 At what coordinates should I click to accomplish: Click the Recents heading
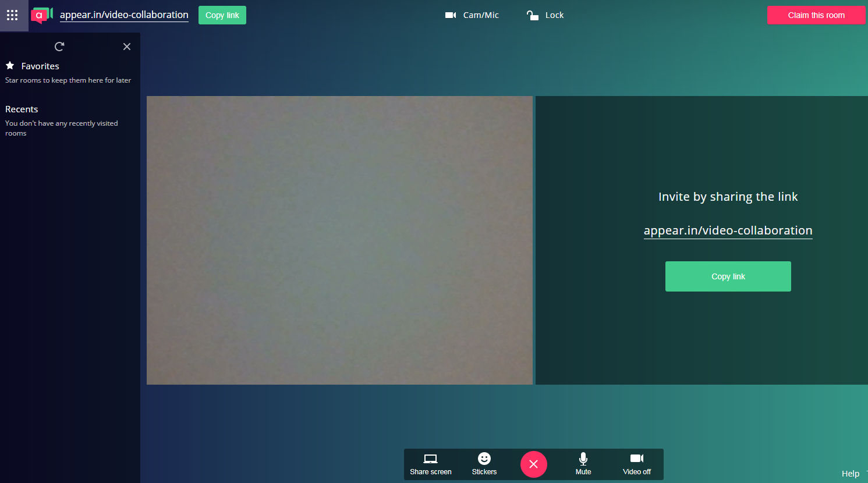22,109
